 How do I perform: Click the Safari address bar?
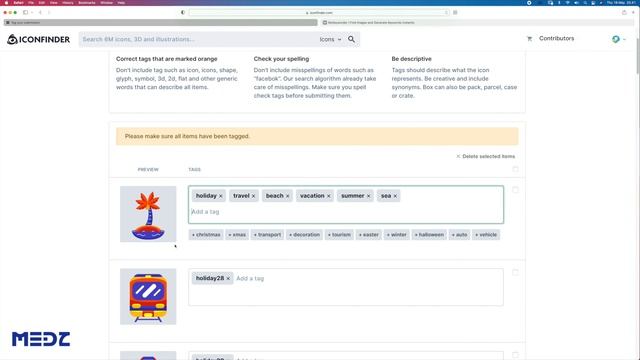pos(319,12)
